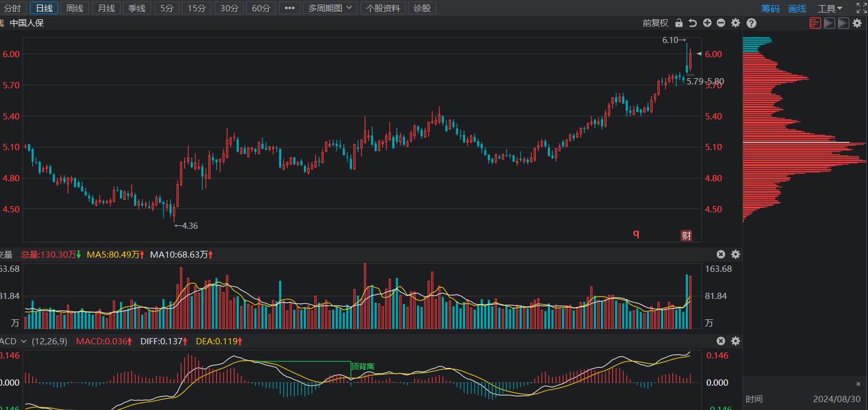
Task: Close the chip panel time row
Action: (x=858, y=384)
